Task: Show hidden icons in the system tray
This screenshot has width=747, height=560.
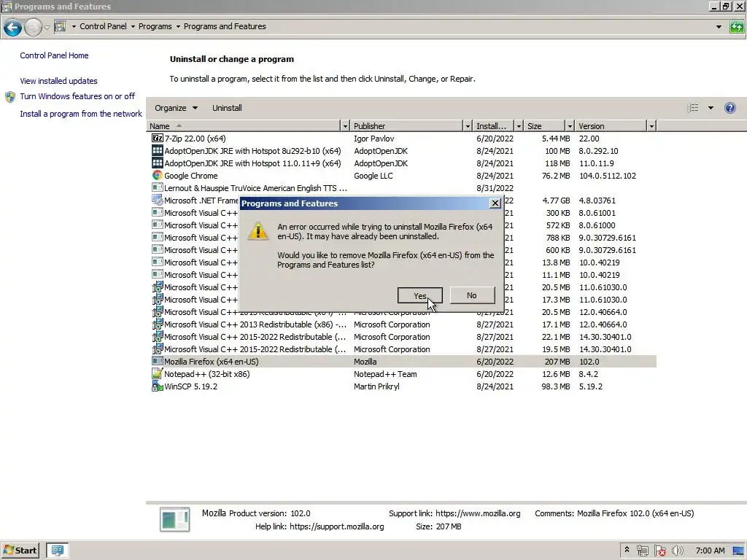Action: coord(627,550)
